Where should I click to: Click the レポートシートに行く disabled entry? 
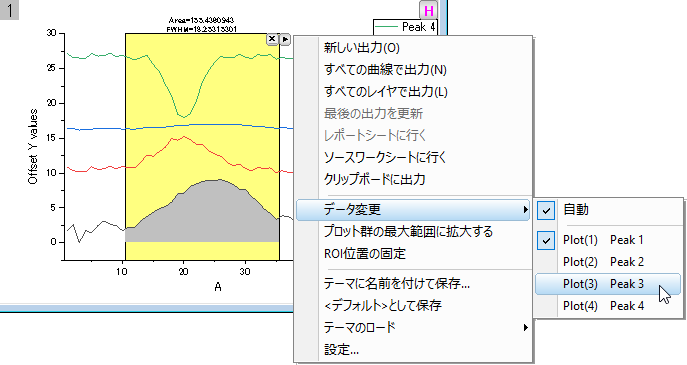click(414, 135)
